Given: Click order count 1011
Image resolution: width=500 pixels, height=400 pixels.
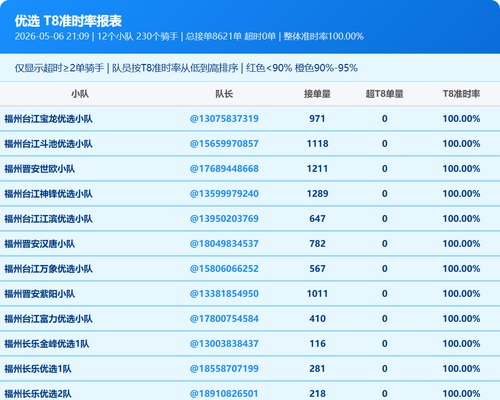Looking at the screenshot, I should (x=317, y=294).
